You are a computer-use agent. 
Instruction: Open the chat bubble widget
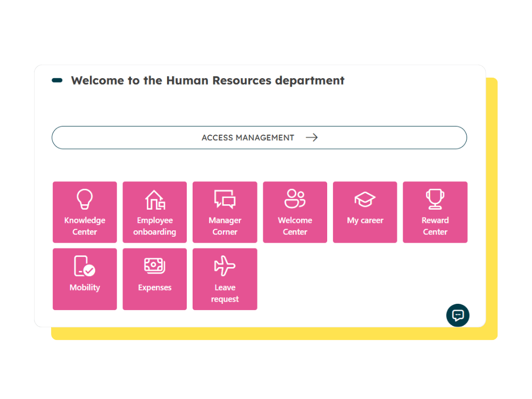tap(458, 315)
